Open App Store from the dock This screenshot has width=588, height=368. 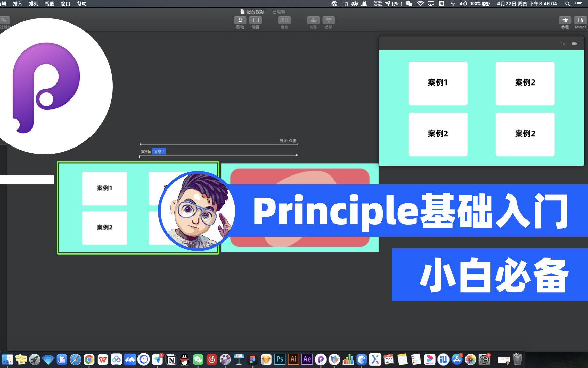click(457, 359)
